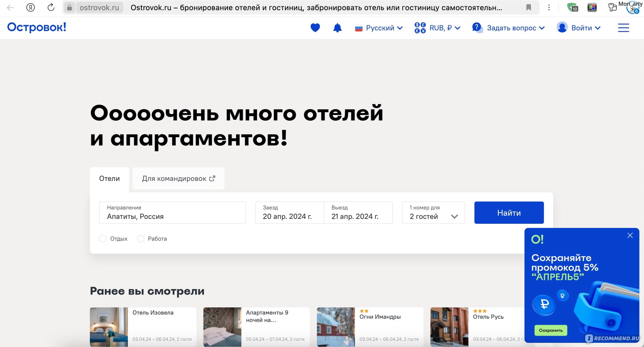Open notifications bell icon
The image size is (644, 347).
337,28
